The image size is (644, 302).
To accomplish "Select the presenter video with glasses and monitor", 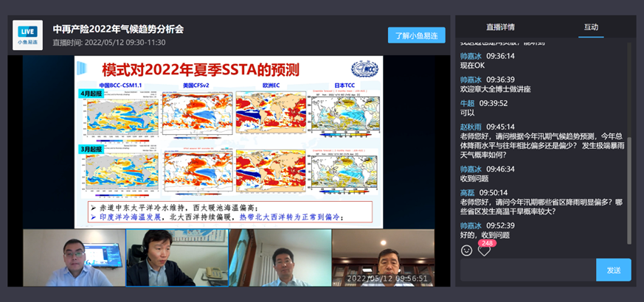I will [x=75, y=258].
